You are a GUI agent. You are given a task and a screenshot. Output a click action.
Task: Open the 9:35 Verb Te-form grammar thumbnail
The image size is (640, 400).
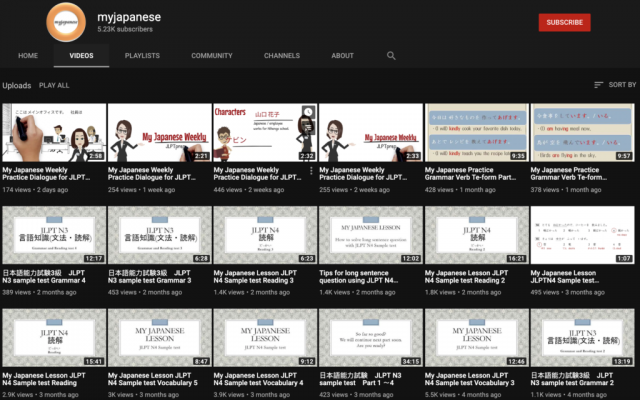pos(477,132)
